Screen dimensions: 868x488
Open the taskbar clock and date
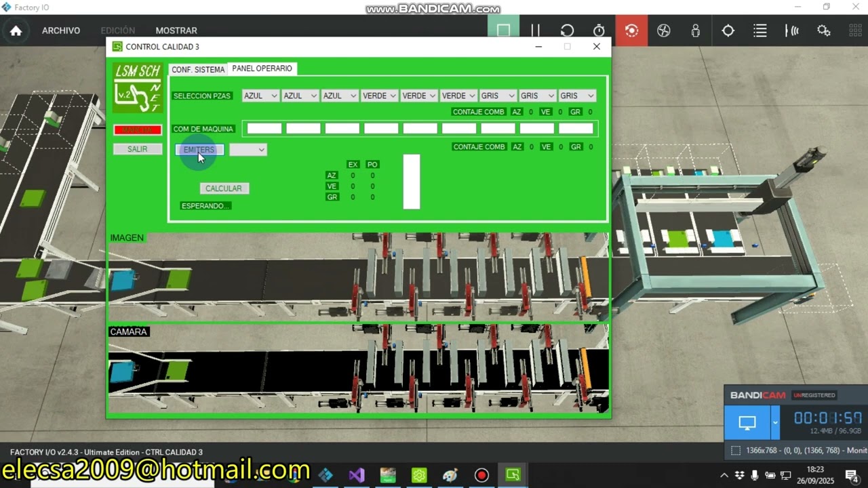(x=816, y=475)
